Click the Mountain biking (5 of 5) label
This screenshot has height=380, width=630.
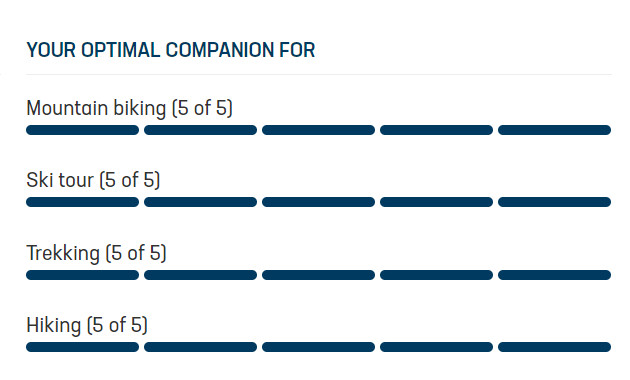click(129, 108)
